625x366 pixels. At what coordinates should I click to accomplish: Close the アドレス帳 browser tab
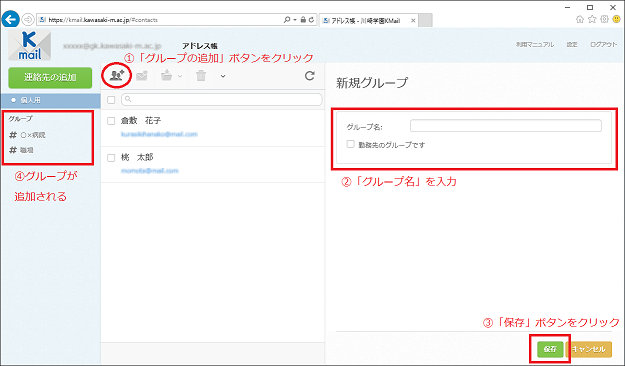coord(413,20)
